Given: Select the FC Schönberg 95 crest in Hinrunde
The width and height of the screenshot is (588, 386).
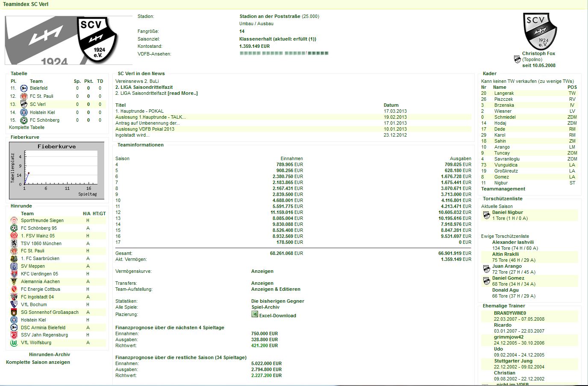Looking at the screenshot, I should [x=14, y=228].
